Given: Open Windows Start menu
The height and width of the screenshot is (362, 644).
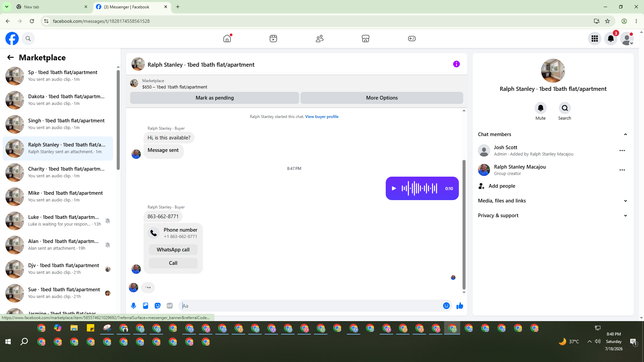Looking at the screenshot, I should click(x=8, y=342).
